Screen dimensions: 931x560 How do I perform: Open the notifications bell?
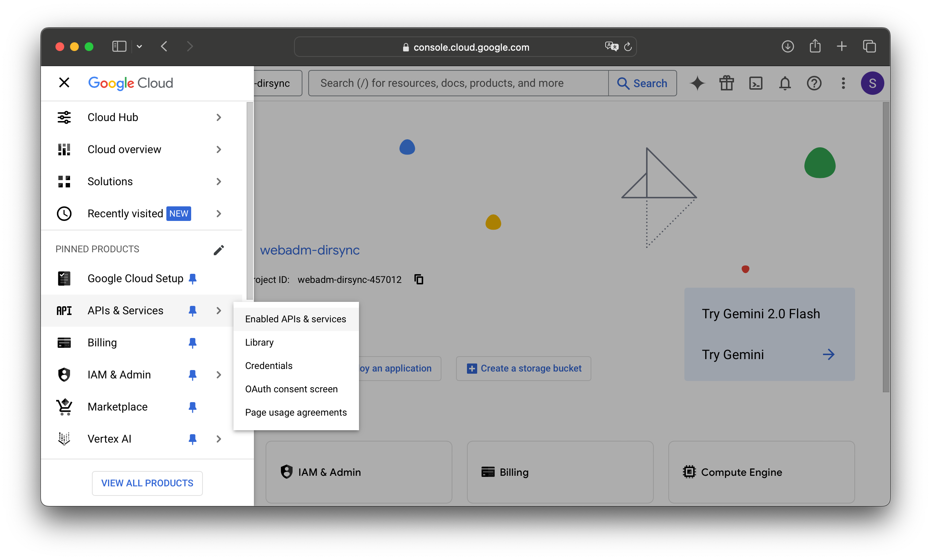click(785, 83)
